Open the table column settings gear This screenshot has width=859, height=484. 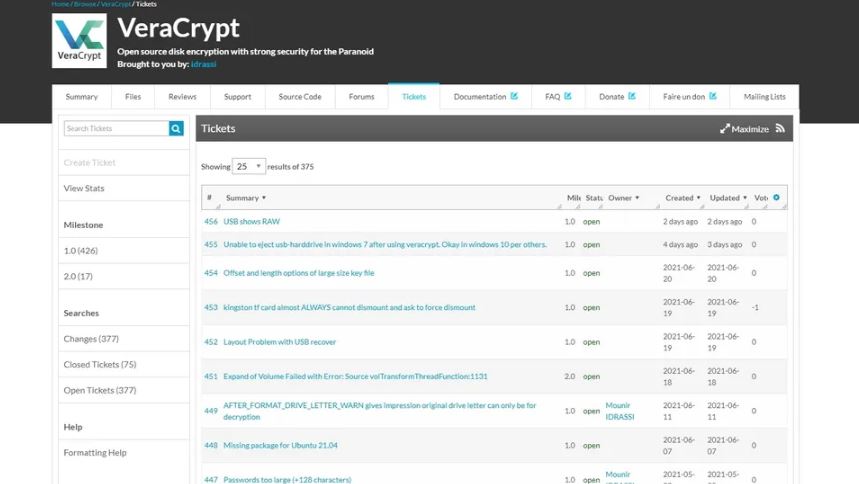tap(776, 197)
